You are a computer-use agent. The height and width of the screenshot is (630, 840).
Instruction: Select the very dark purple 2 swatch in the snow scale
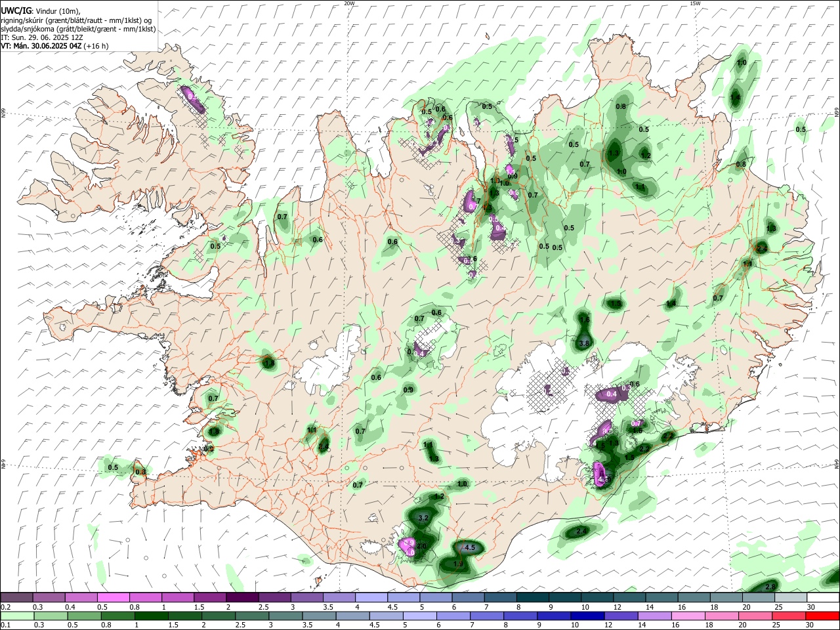tap(242, 598)
